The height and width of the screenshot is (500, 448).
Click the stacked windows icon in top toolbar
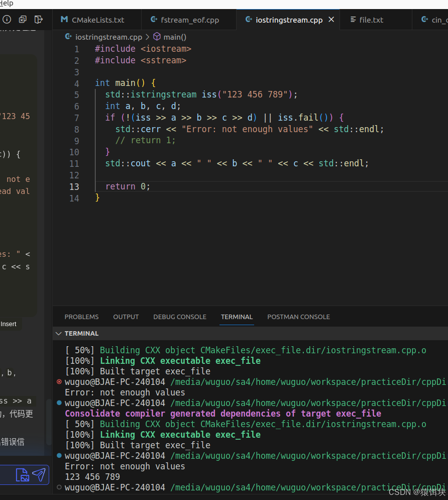coord(22,20)
